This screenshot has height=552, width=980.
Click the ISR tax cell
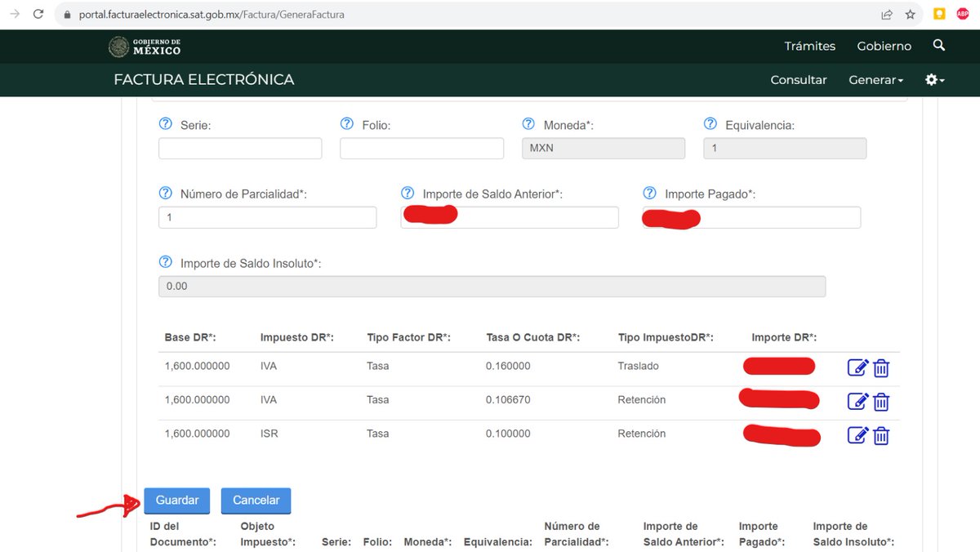269,434
